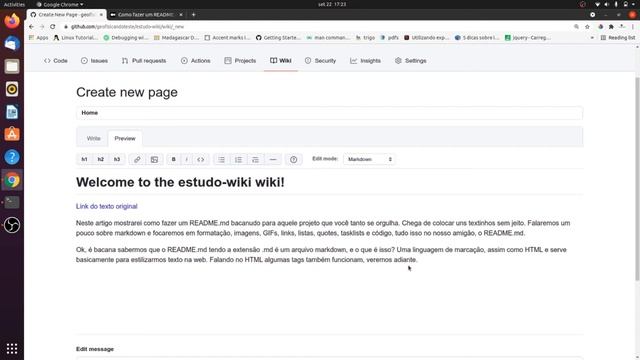Open LibreOffice Writer from the dock
Viewport: 640px width, 360px height.
(x=12, y=112)
